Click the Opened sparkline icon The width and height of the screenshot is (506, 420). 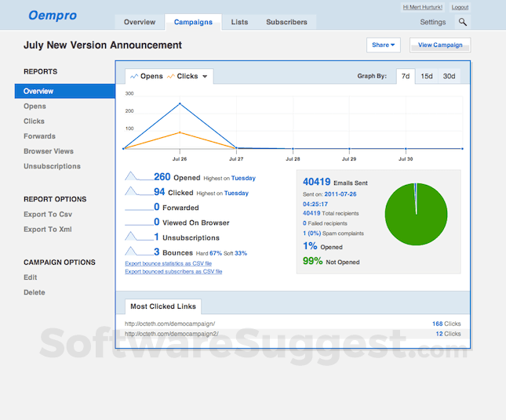[x=138, y=176]
